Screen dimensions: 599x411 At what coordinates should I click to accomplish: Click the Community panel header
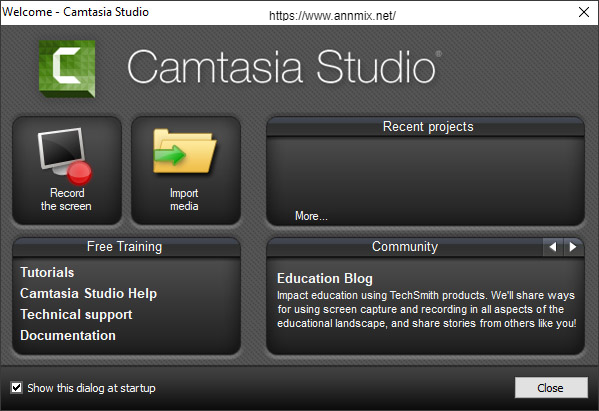coord(405,247)
